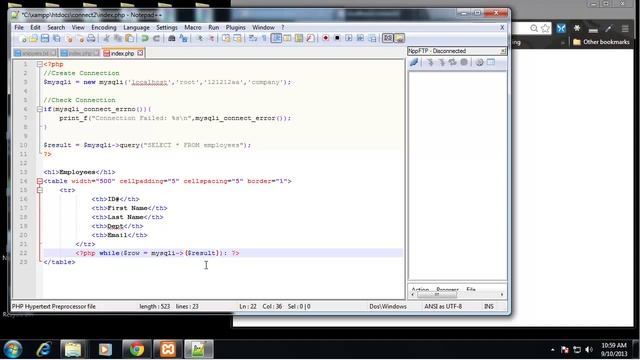Show NppFTP messages window icon
This screenshot has width=640, height=360.
click(491, 62)
